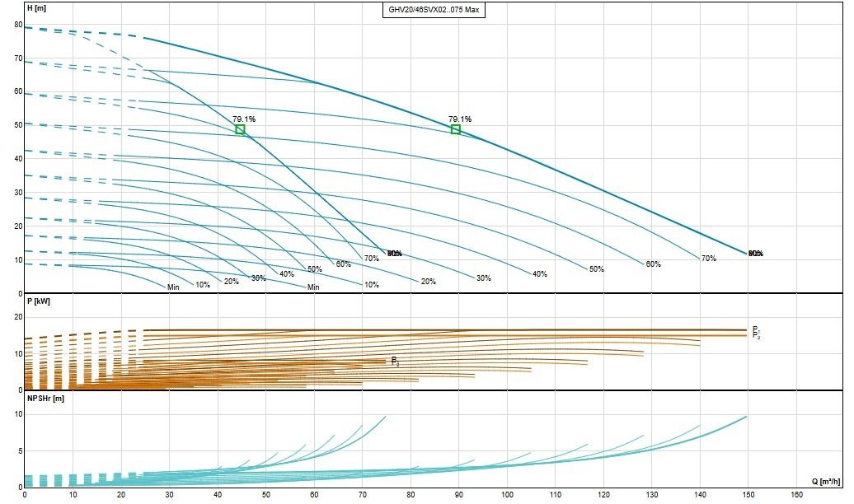This screenshot has height=504, width=854.
Task: Click the H [m] axis title
Action: [x=36, y=8]
